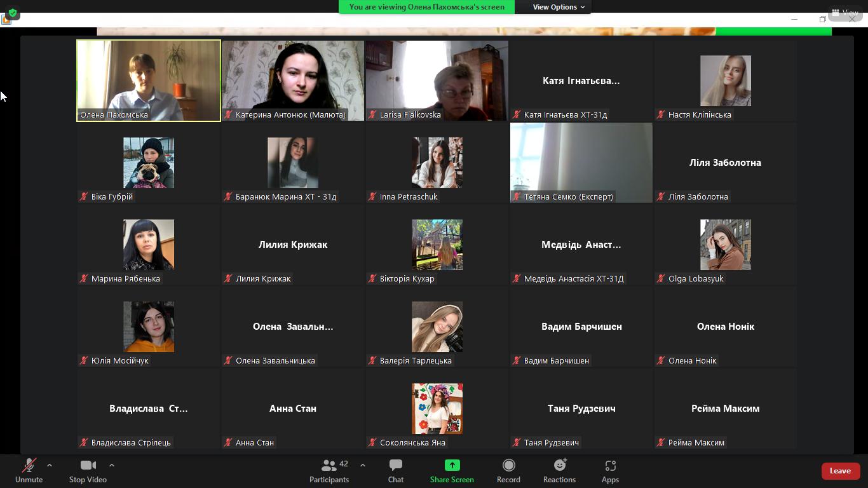Click the green security shield icon
The image size is (868, 488).
(x=13, y=12)
